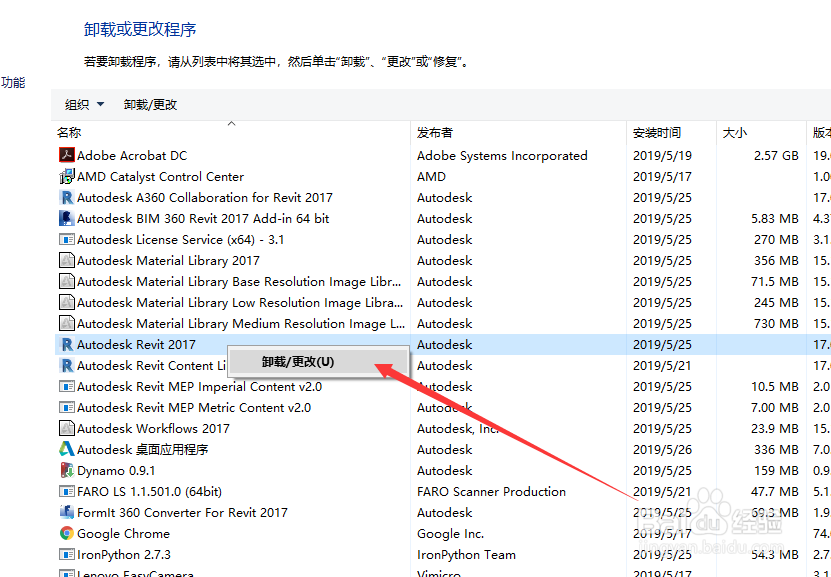Screen dimensions: 831x577
Task: Click the 730 MB size value
Action: [x=776, y=324]
